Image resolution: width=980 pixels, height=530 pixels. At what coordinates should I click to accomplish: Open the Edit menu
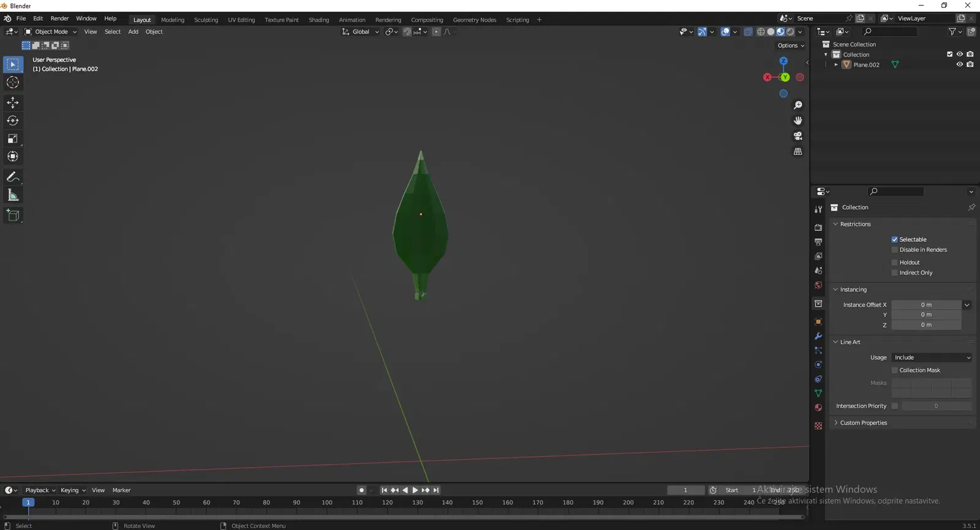pyautogui.click(x=38, y=19)
